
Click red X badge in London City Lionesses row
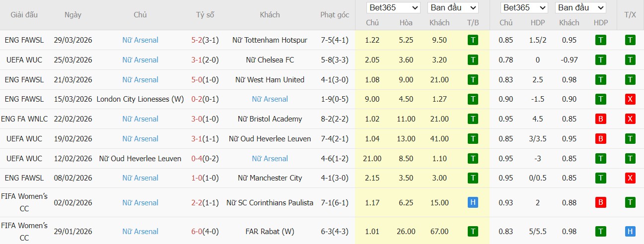pyautogui.click(x=630, y=99)
